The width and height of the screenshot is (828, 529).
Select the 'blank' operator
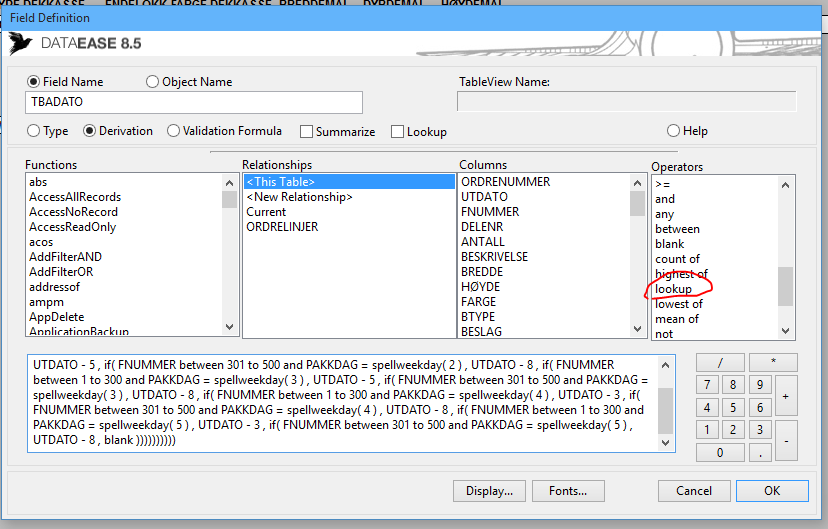(670, 244)
